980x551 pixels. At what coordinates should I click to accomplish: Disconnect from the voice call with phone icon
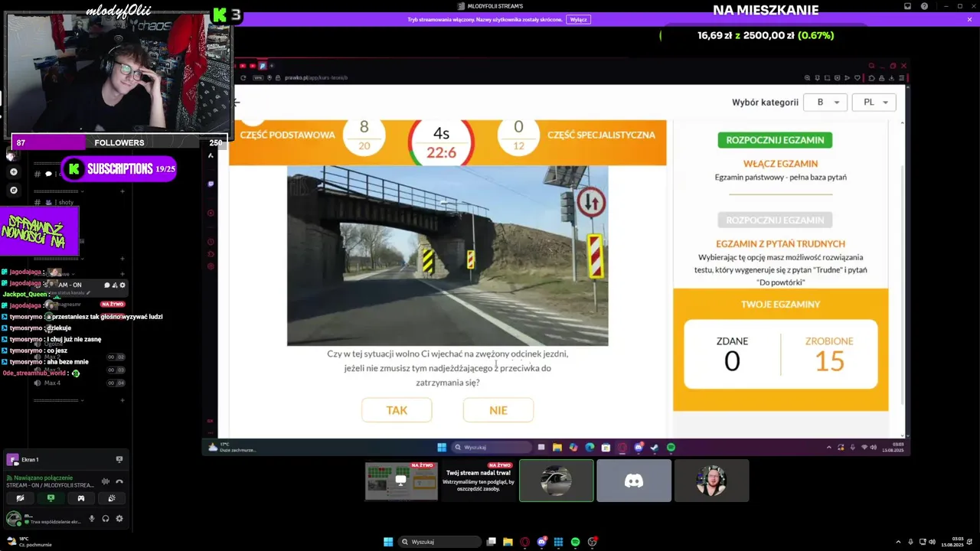coord(119,481)
